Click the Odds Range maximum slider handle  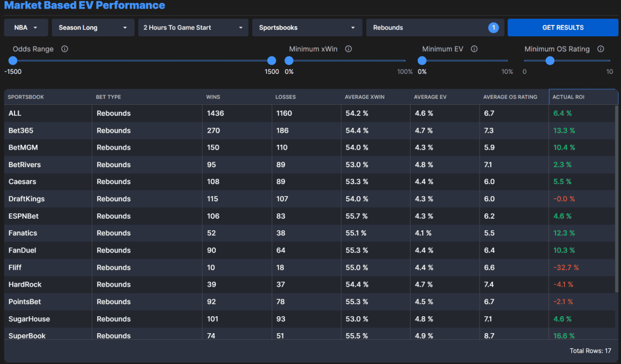click(x=272, y=61)
